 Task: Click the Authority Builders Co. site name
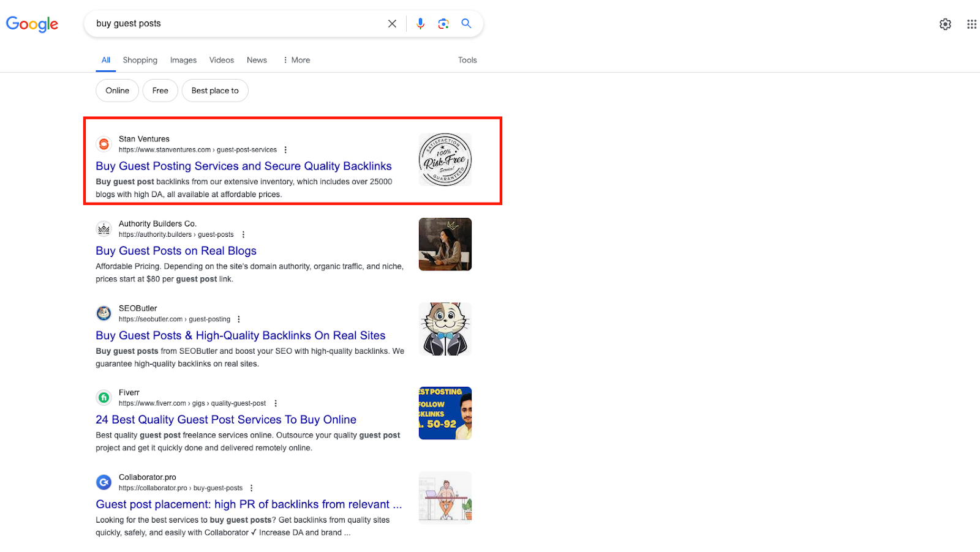pyautogui.click(x=157, y=224)
